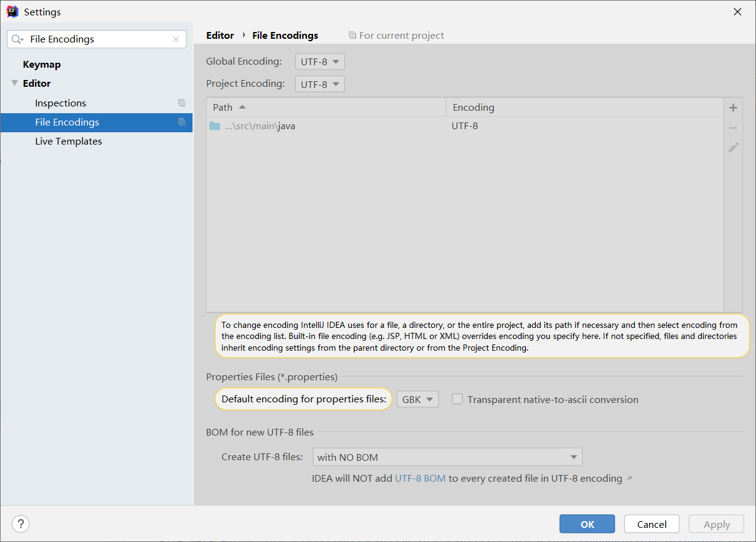Click the Edit encoding pencil icon

coord(733,148)
